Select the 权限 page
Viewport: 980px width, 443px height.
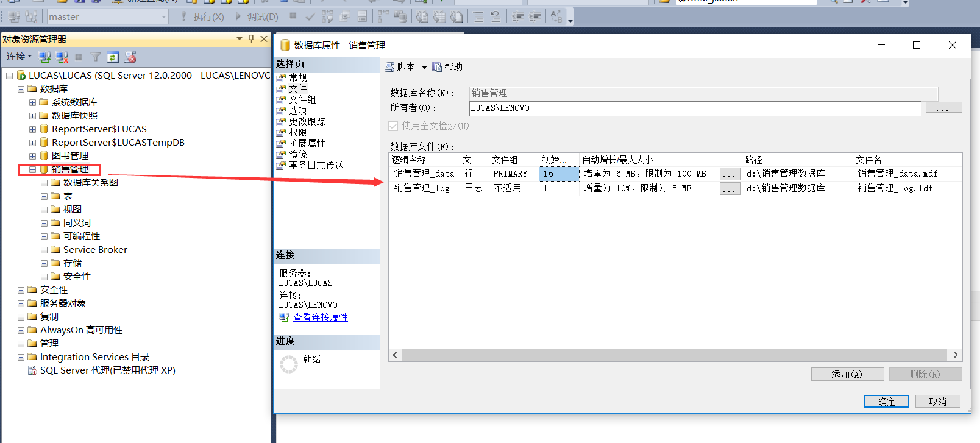pyautogui.click(x=297, y=132)
